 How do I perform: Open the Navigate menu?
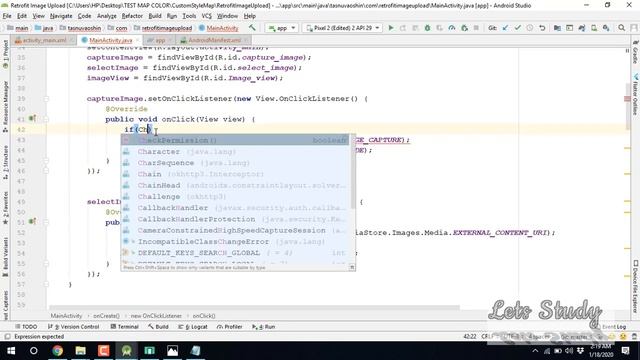pos(61,16)
